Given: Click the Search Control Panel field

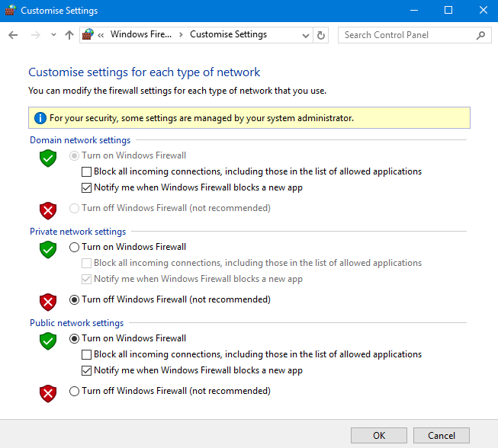Looking at the screenshot, I should pos(414,35).
